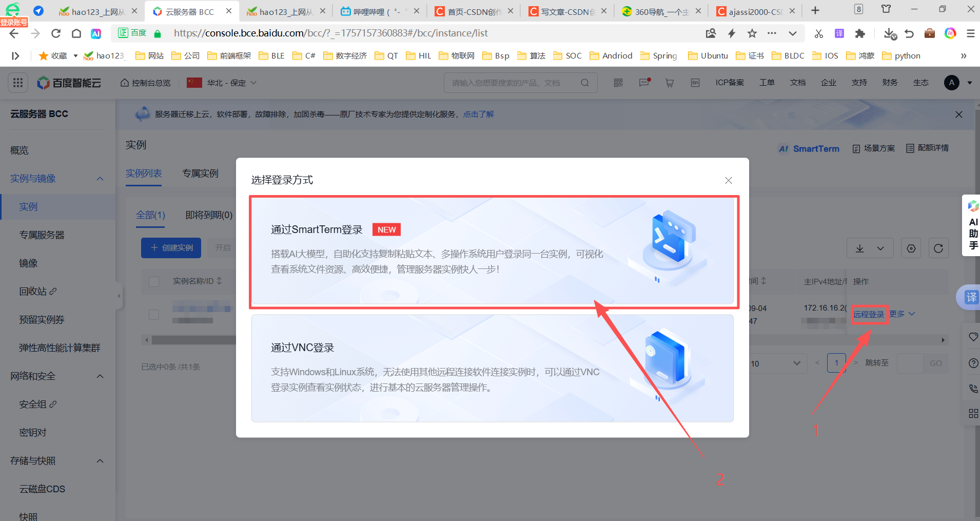Open 专属服务器 in the sidebar
The image size is (980, 521).
[x=42, y=235]
